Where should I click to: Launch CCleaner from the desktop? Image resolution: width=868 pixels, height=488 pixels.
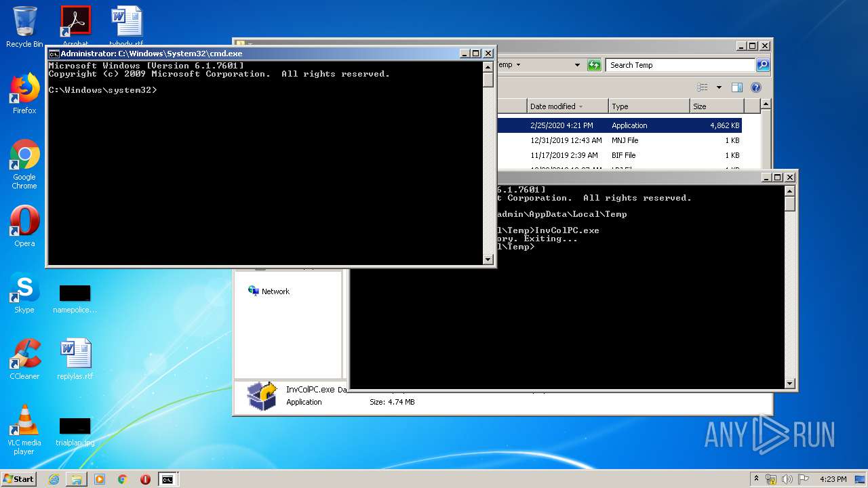click(24, 359)
